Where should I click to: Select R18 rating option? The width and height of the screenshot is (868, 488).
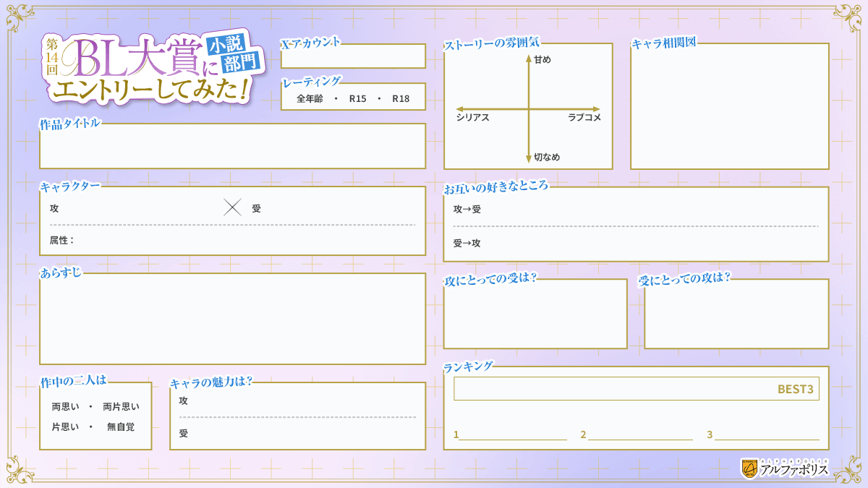[401, 98]
